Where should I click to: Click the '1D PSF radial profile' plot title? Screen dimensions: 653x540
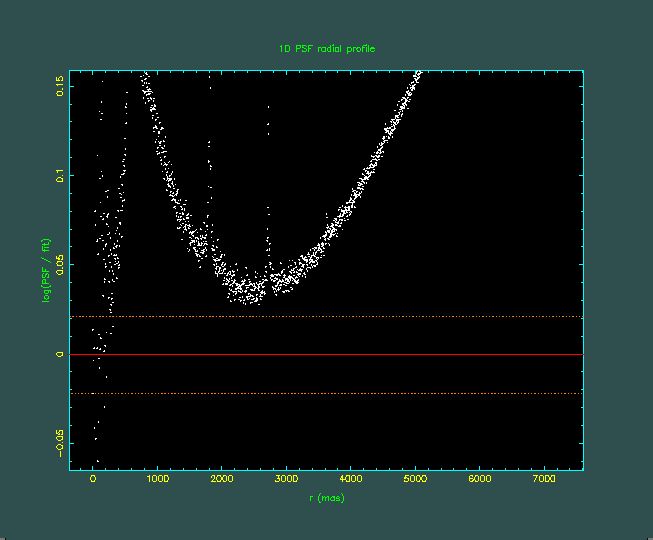pyautogui.click(x=326, y=49)
